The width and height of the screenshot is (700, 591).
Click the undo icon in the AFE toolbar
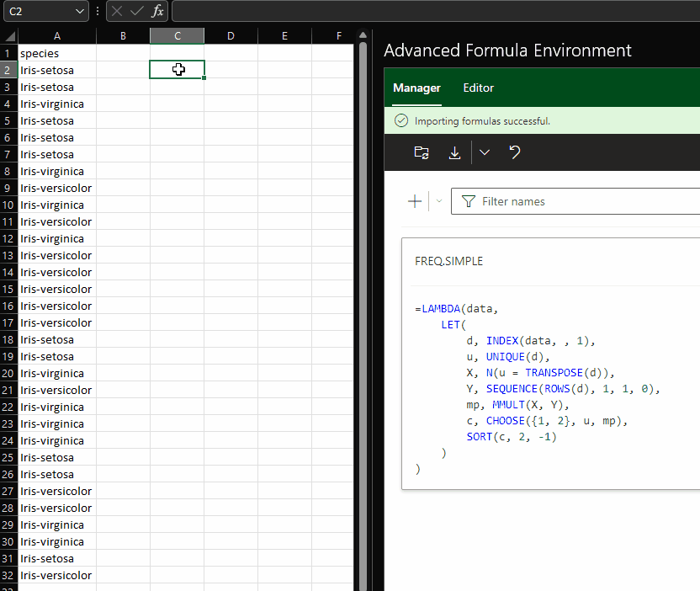pyautogui.click(x=513, y=152)
